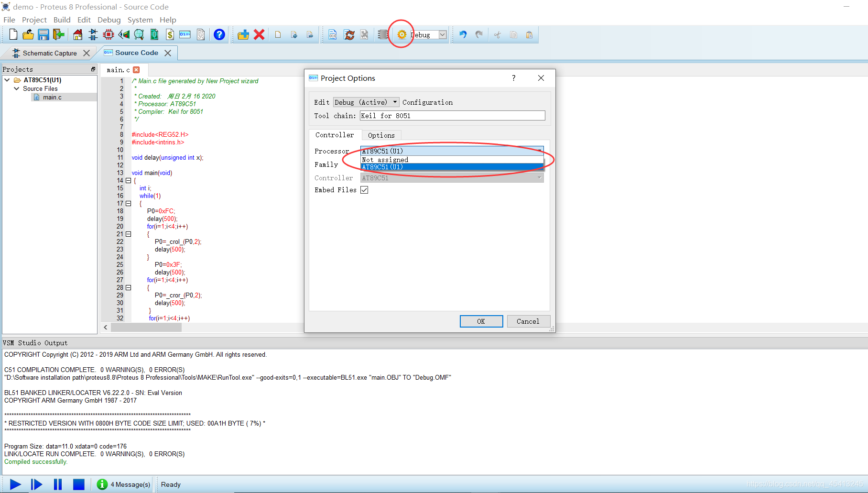This screenshot has height=493, width=868.
Task: Open Project Settings gear icon
Action: [401, 34]
